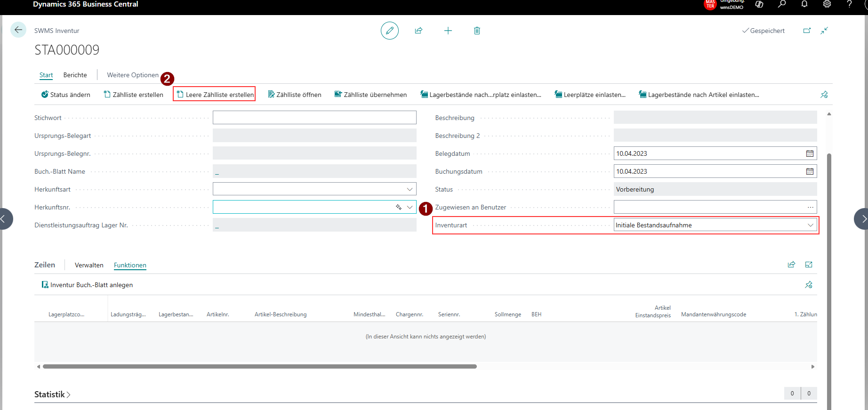Open the help question mark
Viewport: 868px width, 410px height.
849,4
